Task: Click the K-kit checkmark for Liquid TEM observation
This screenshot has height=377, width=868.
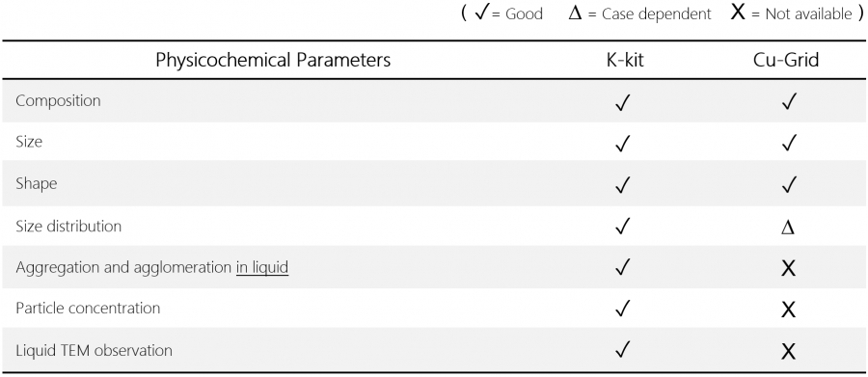Action: pyautogui.click(x=623, y=350)
